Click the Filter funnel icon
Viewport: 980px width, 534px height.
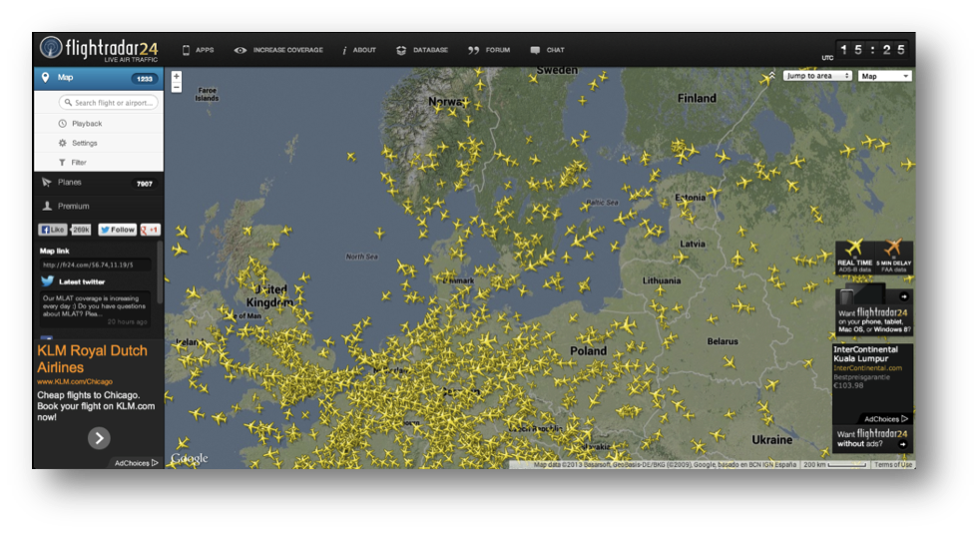click(x=62, y=163)
